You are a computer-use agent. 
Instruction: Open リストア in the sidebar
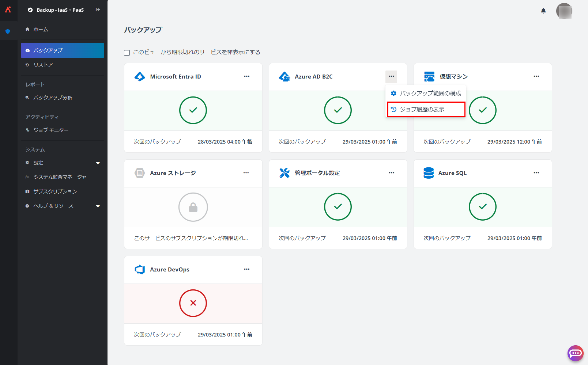click(63, 65)
